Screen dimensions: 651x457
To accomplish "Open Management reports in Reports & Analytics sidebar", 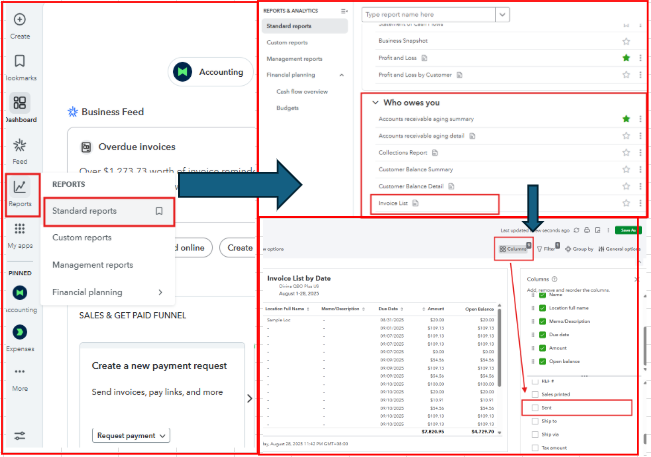I will (294, 59).
